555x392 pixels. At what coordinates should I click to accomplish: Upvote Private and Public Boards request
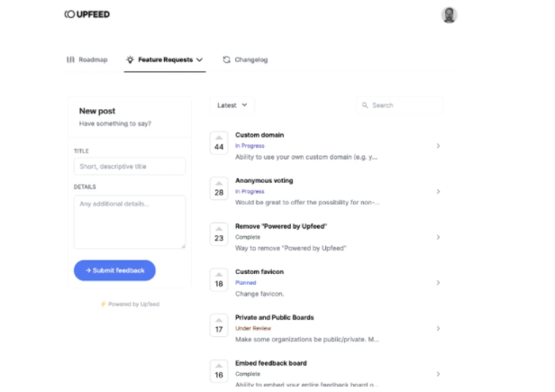click(x=219, y=320)
